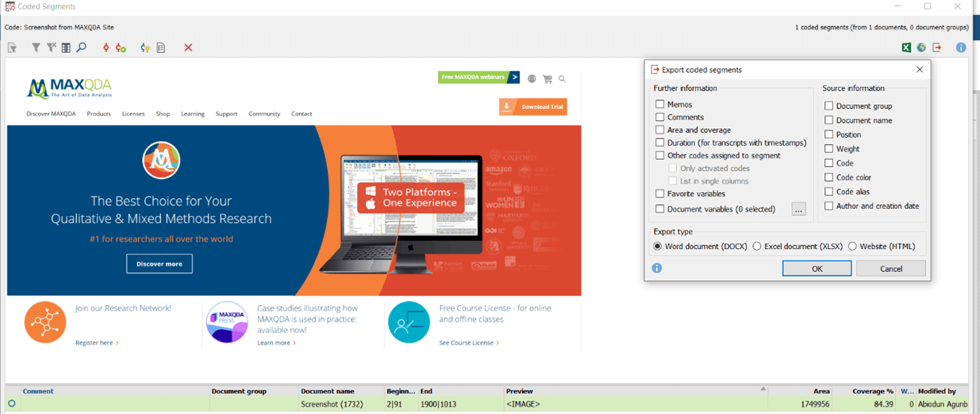This screenshot has width=980, height=414.
Task: Click the blue info icon in main toolbar
Action: (961, 48)
